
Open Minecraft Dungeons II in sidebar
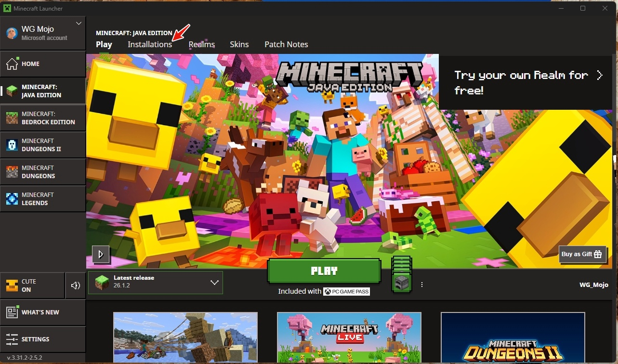[43, 145]
